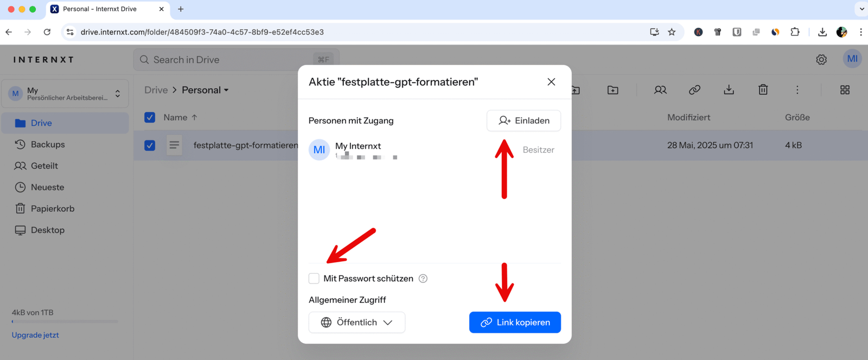The height and width of the screenshot is (360, 868).
Task: Click the browser back arrow
Action: point(9,32)
